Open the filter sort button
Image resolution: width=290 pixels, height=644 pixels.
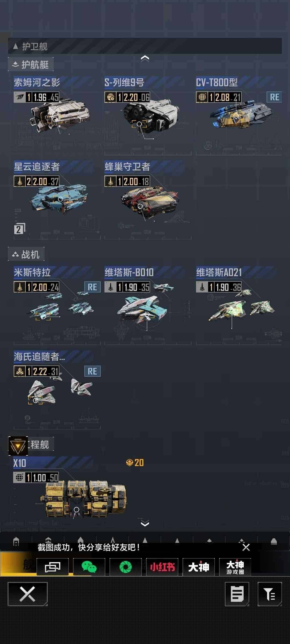(270, 594)
